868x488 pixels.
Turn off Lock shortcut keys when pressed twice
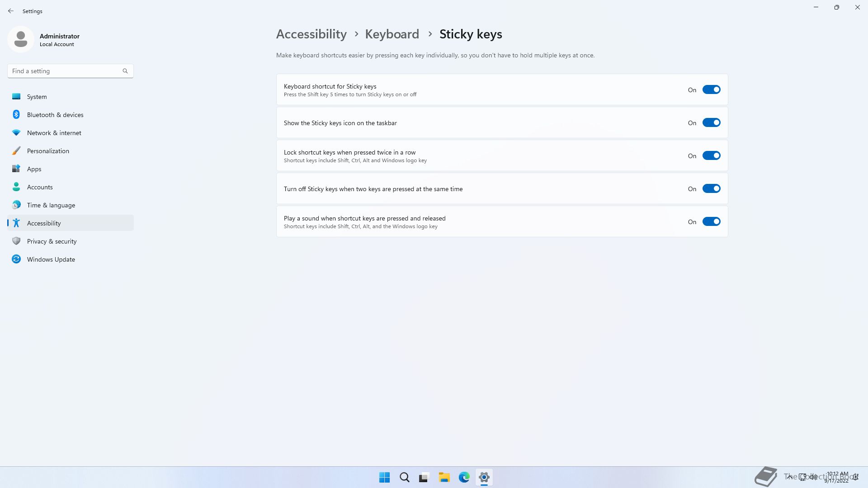[x=711, y=156]
